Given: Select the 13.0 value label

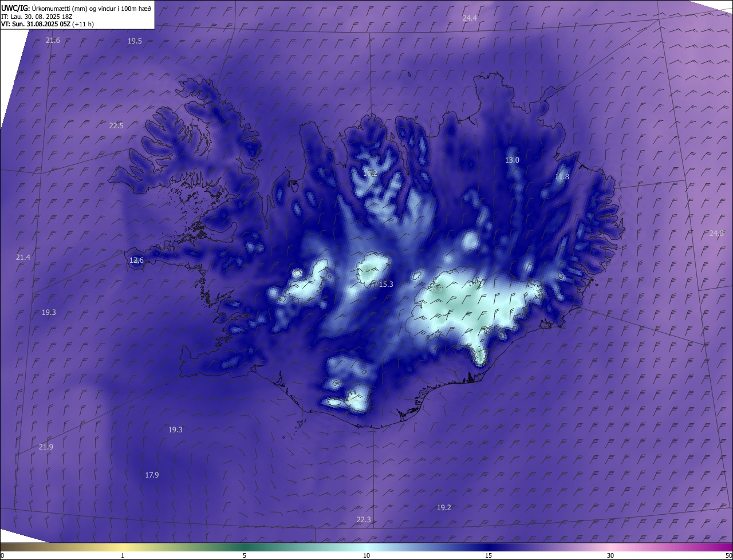Looking at the screenshot, I should click(512, 160).
